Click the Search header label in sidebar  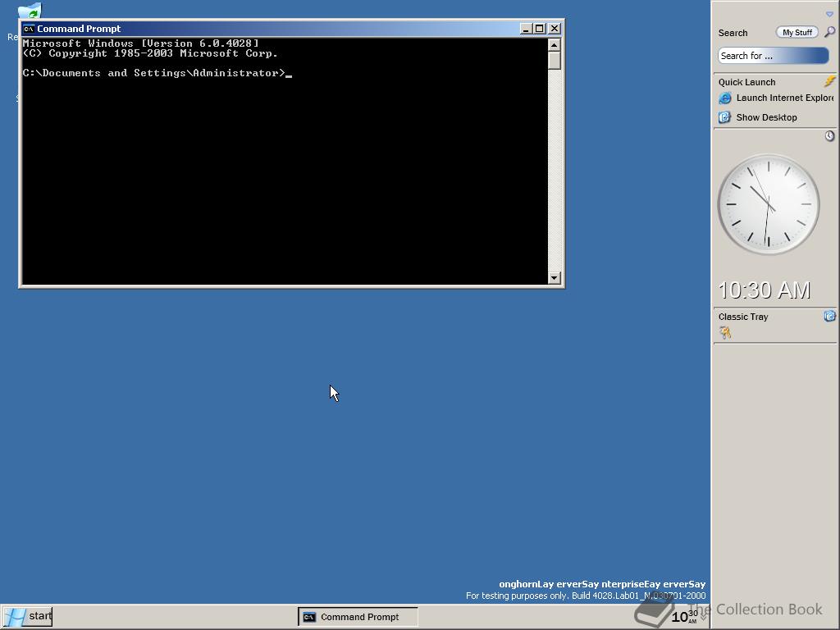(x=733, y=33)
